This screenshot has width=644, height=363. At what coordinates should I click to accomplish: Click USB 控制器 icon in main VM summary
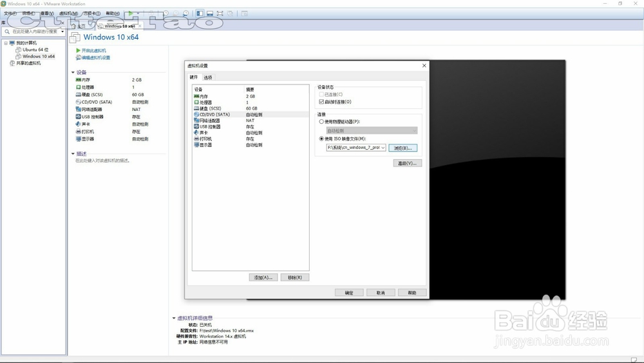tap(78, 117)
